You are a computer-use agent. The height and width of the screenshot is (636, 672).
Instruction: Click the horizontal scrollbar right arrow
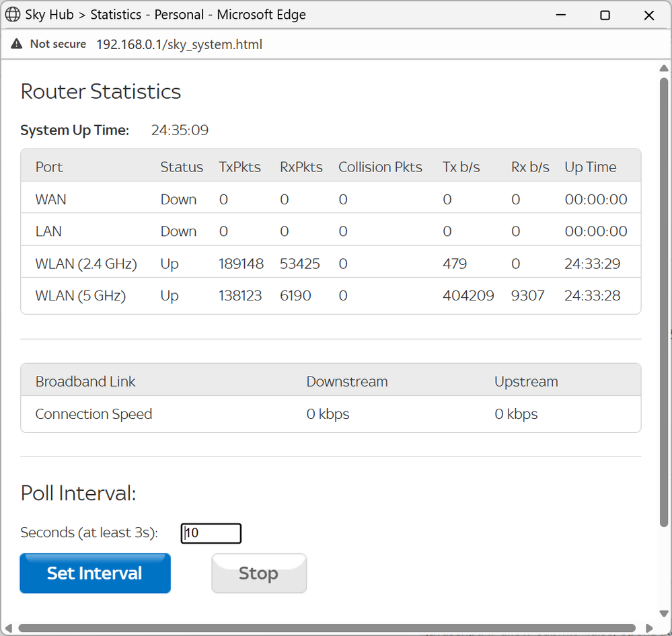point(648,629)
